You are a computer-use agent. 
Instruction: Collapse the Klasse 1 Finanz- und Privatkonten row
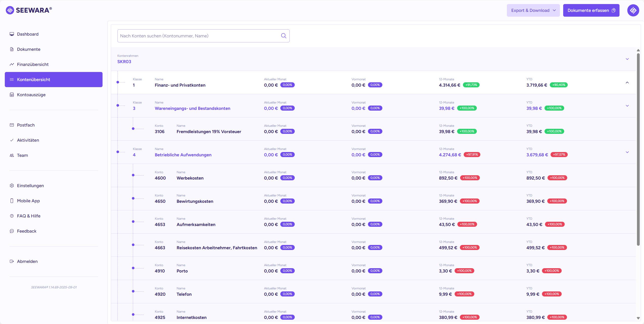627,83
